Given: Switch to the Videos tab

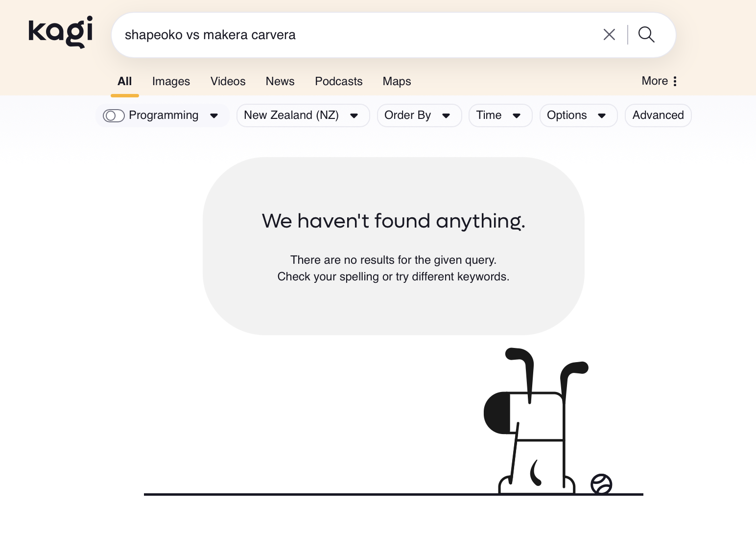Looking at the screenshot, I should click(228, 81).
